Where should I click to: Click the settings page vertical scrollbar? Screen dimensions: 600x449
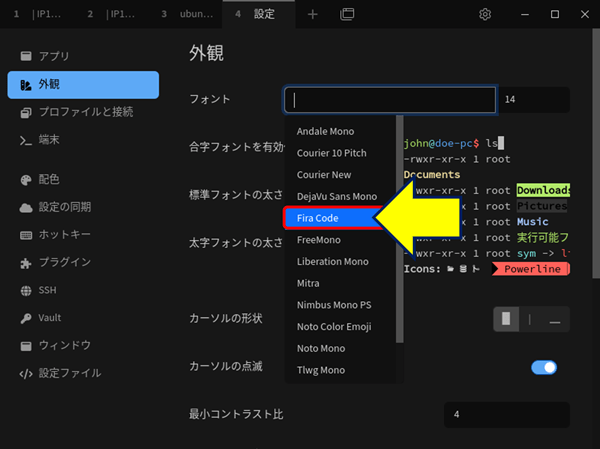click(596, 153)
